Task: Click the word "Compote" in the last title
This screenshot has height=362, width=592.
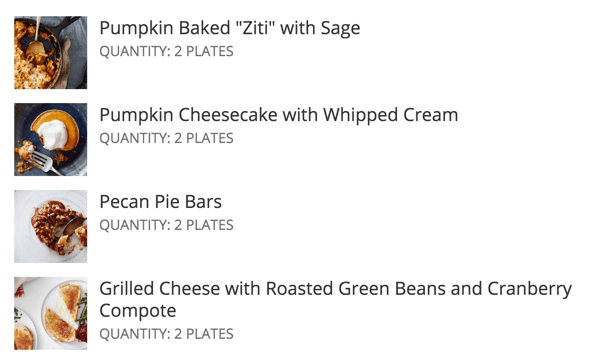Action: (138, 311)
